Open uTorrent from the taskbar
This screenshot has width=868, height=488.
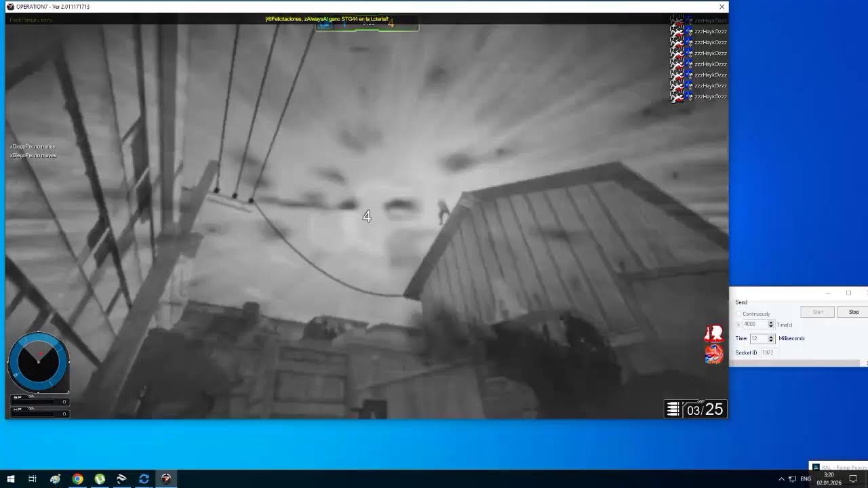[x=100, y=479]
